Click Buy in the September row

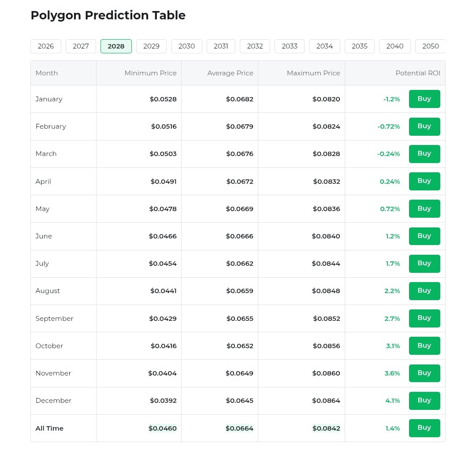click(424, 318)
